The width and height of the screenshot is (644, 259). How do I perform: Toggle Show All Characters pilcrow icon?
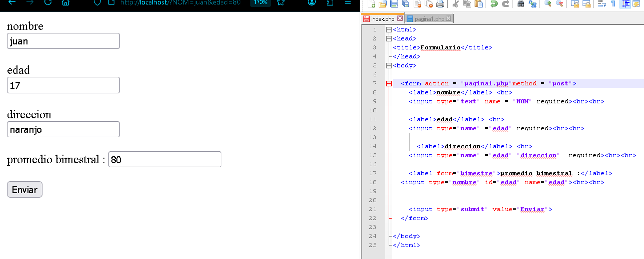614,4
